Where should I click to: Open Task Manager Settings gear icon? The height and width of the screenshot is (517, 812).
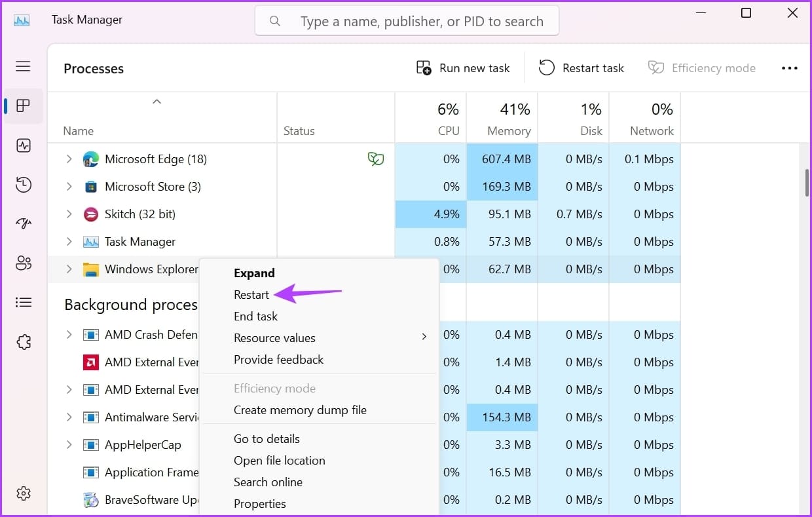pyautogui.click(x=24, y=493)
